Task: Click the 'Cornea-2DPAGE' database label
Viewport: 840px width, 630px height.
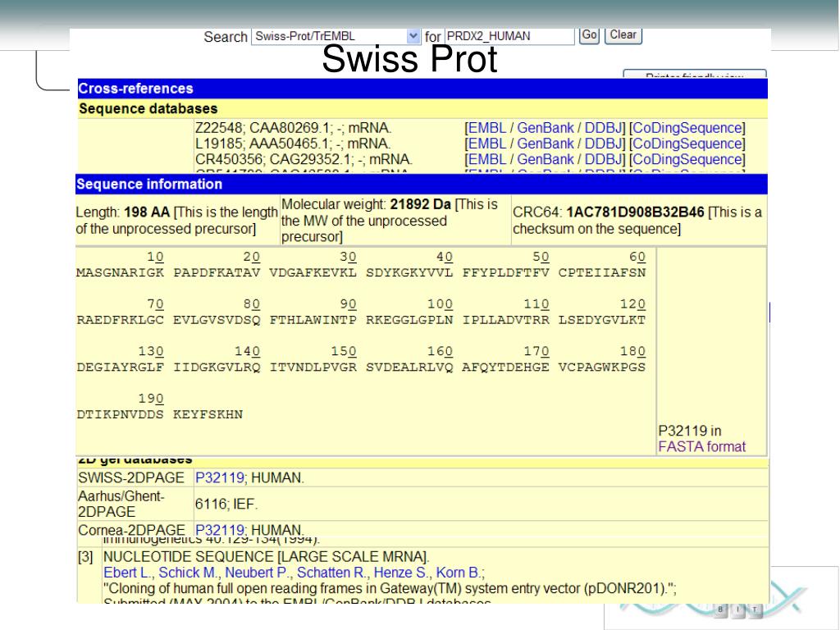Action: coord(131,530)
